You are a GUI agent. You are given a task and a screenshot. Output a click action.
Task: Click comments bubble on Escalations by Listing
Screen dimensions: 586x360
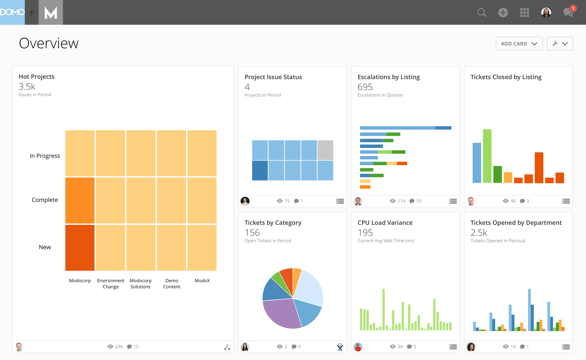tap(412, 201)
